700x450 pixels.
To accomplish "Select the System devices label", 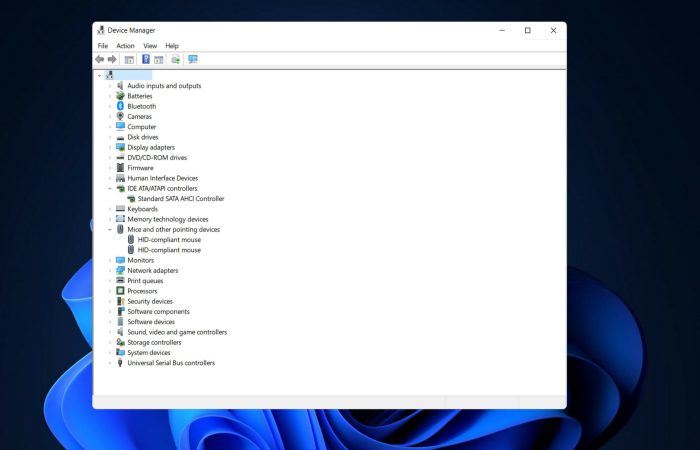I will coord(149,353).
